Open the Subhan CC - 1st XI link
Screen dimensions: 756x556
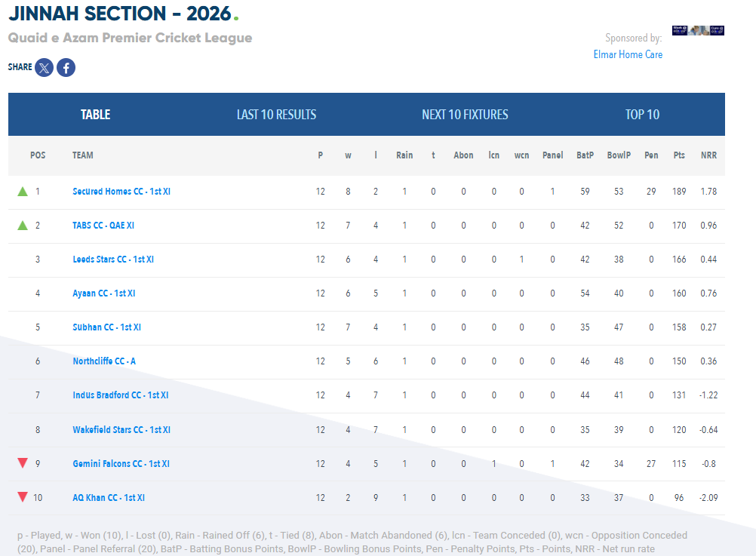point(106,327)
